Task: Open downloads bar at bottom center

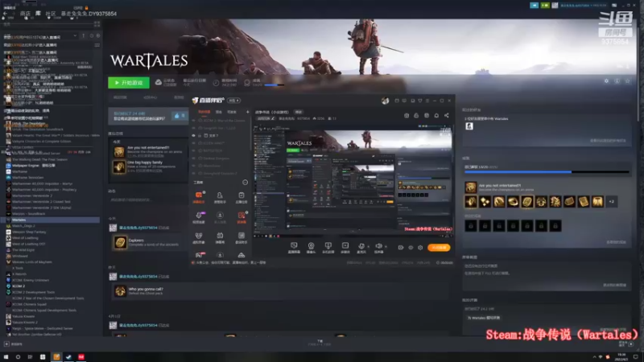Action: [320, 343]
